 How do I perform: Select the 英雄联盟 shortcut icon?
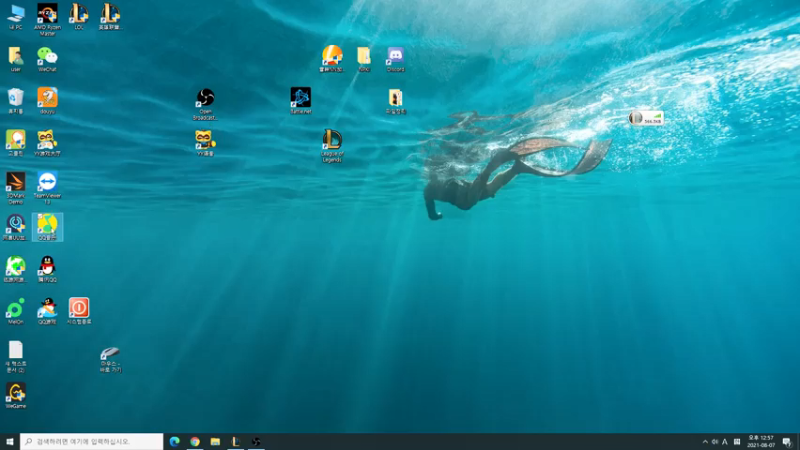[110, 17]
